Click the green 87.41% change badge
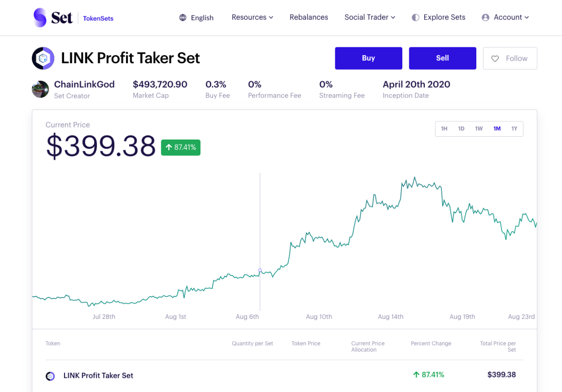This screenshot has height=392, width=562. coord(181,148)
